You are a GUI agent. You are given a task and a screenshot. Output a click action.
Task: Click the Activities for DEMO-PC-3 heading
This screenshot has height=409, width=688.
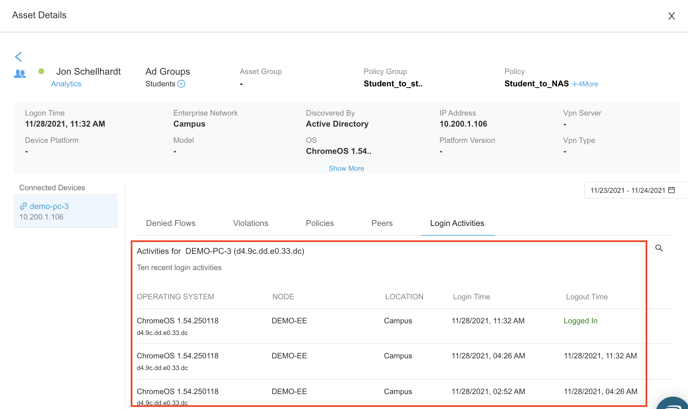pyautogui.click(x=220, y=251)
